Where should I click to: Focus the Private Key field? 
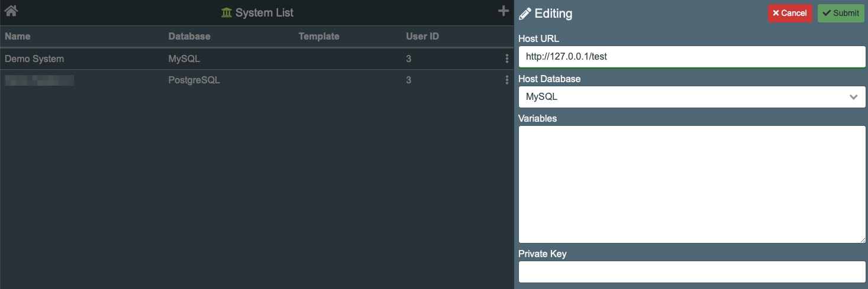[691, 272]
